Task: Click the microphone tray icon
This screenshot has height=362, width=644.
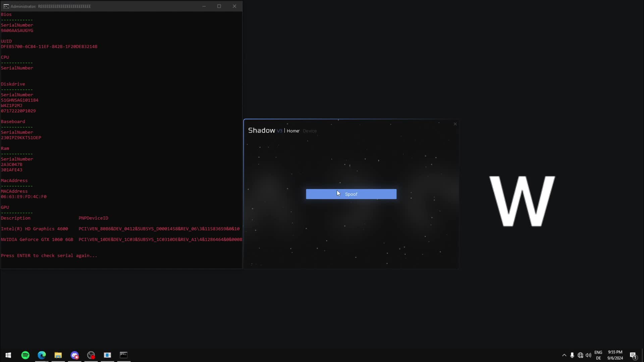Action: coord(572,355)
